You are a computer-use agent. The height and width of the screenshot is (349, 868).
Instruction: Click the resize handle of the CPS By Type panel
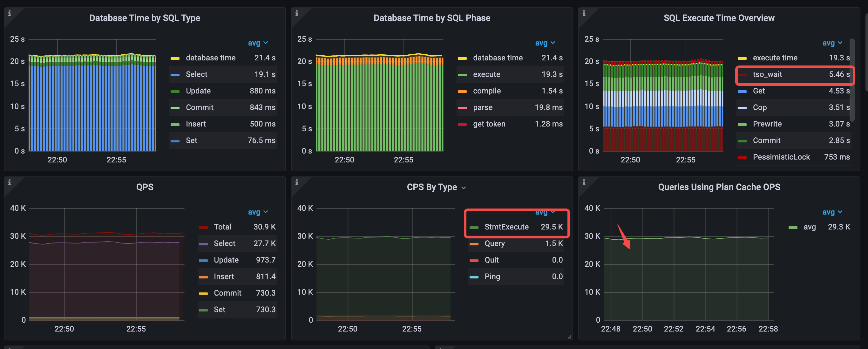[x=569, y=337]
